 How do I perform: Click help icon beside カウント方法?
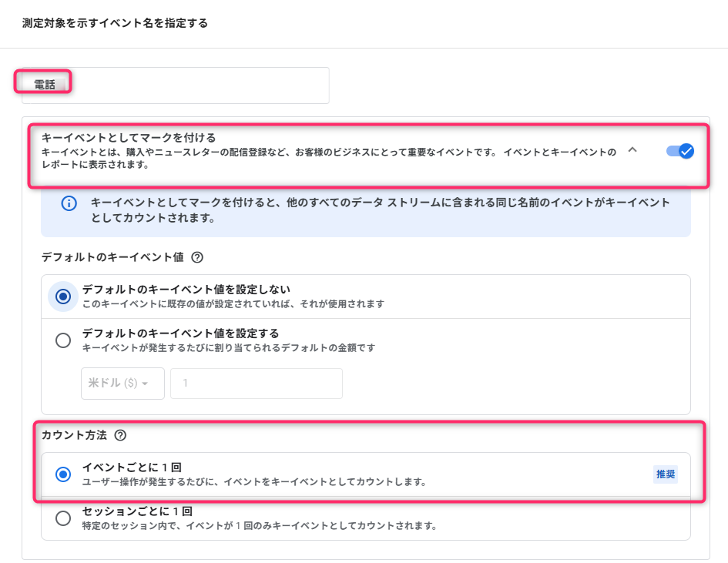click(x=120, y=435)
